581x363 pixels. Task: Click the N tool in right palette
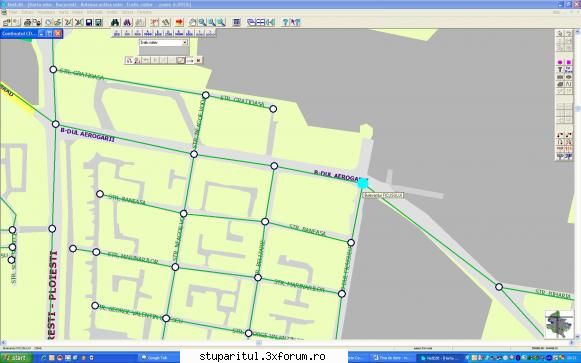coord(568,84)
